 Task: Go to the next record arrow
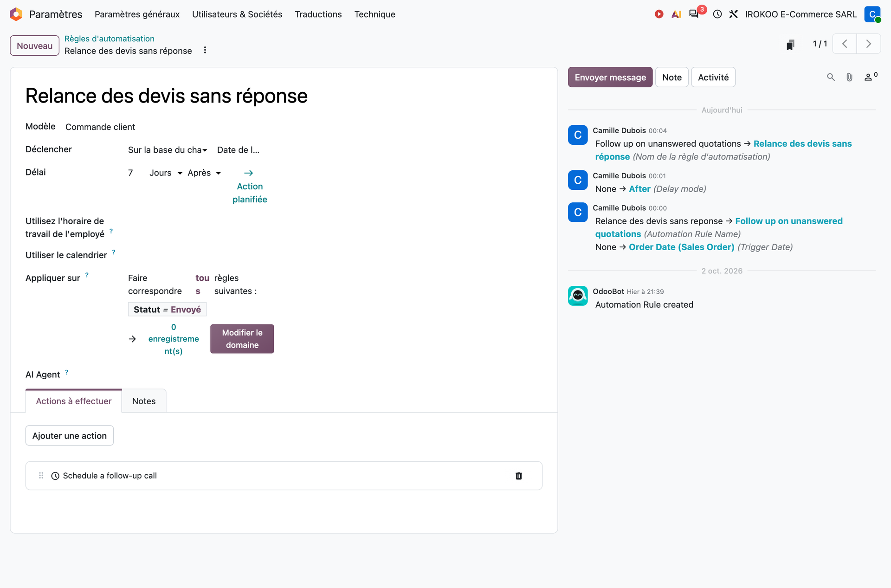click(869, 44)
